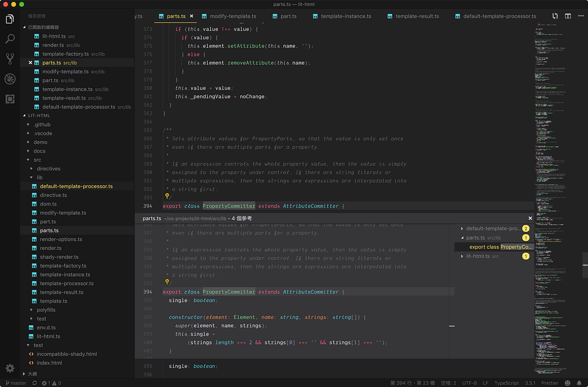Open the Source Control view
This screenshot has width=588, height=387.
[10, 58]
